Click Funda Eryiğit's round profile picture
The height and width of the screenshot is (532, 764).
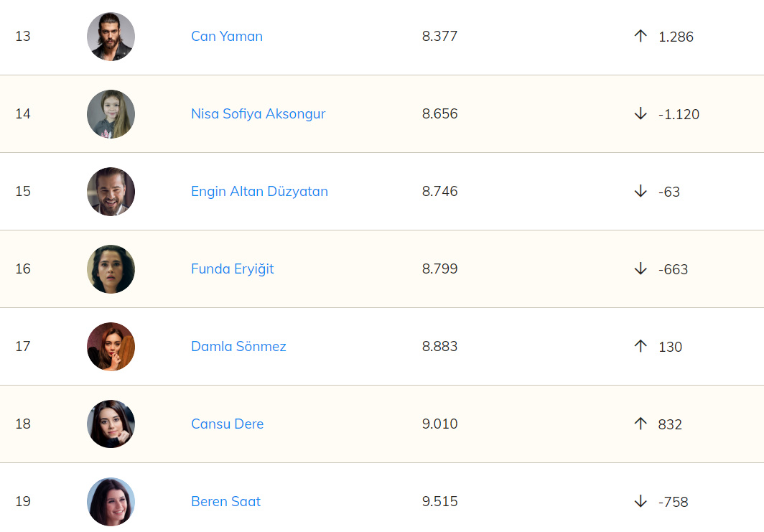[111, 269]
